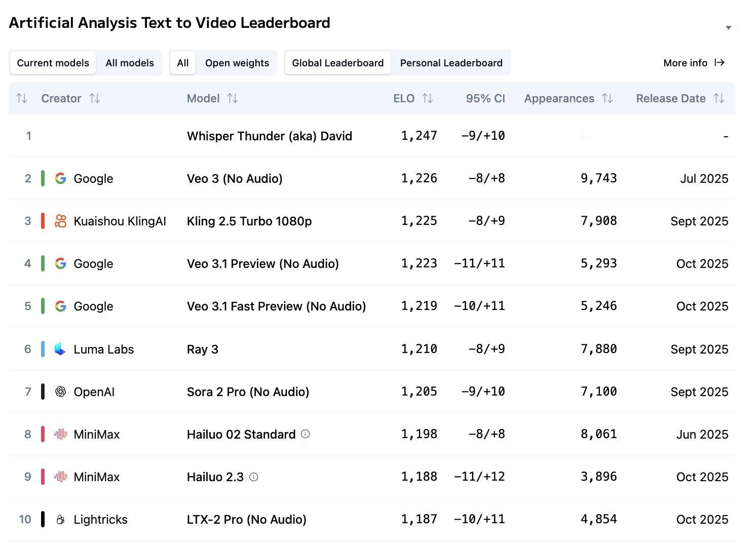Click the Luma Labs logo icon
Screen dimensions: 756x545
[x=60, y=349]
